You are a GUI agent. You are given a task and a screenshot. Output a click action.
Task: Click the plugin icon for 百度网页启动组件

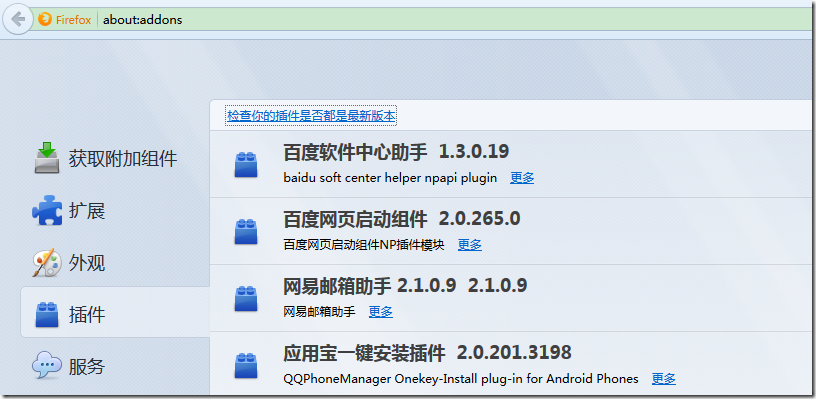pyautogui.click(x=246, y=231)
